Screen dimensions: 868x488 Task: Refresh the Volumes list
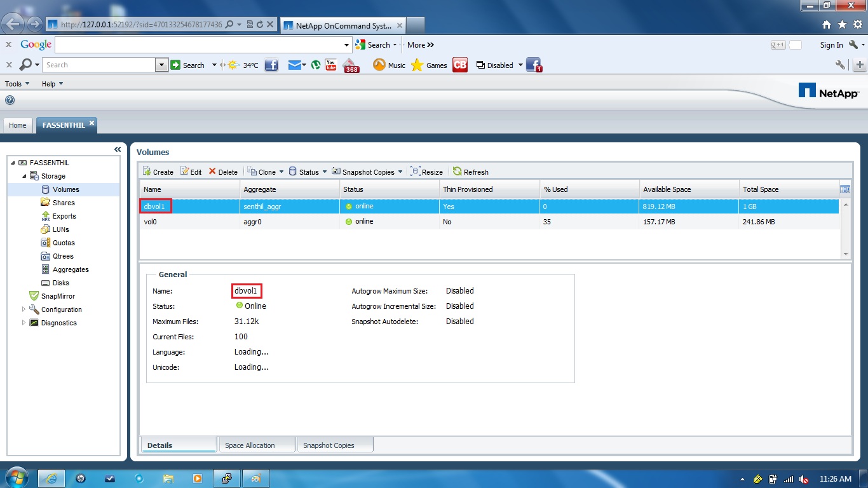click(x=471, y=171)
